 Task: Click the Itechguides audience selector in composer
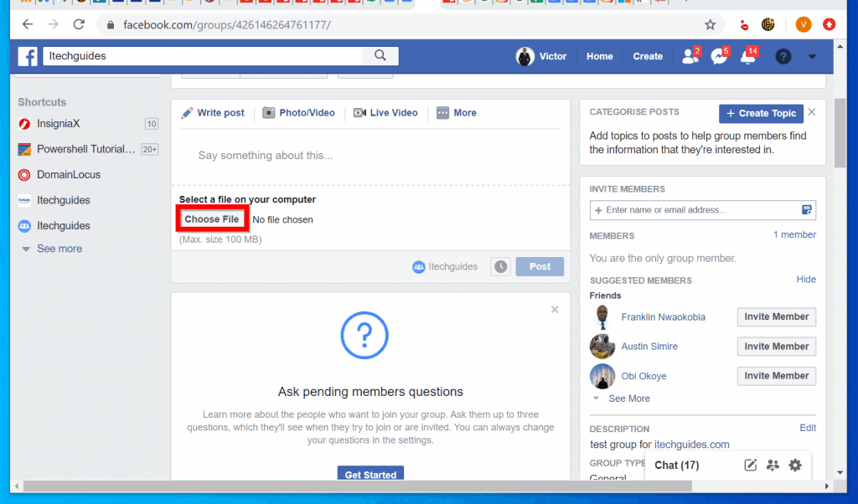445,267
